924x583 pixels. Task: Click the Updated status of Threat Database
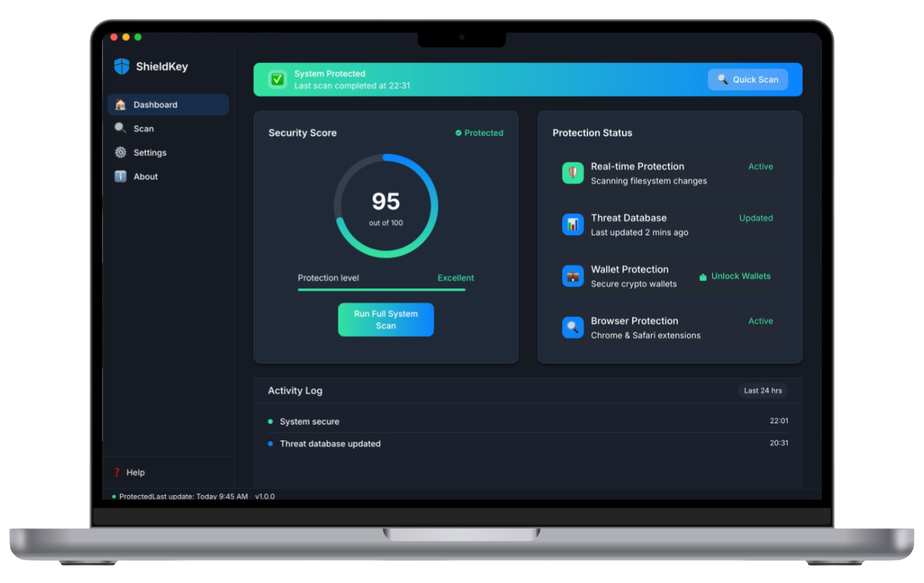click(756, 218)
